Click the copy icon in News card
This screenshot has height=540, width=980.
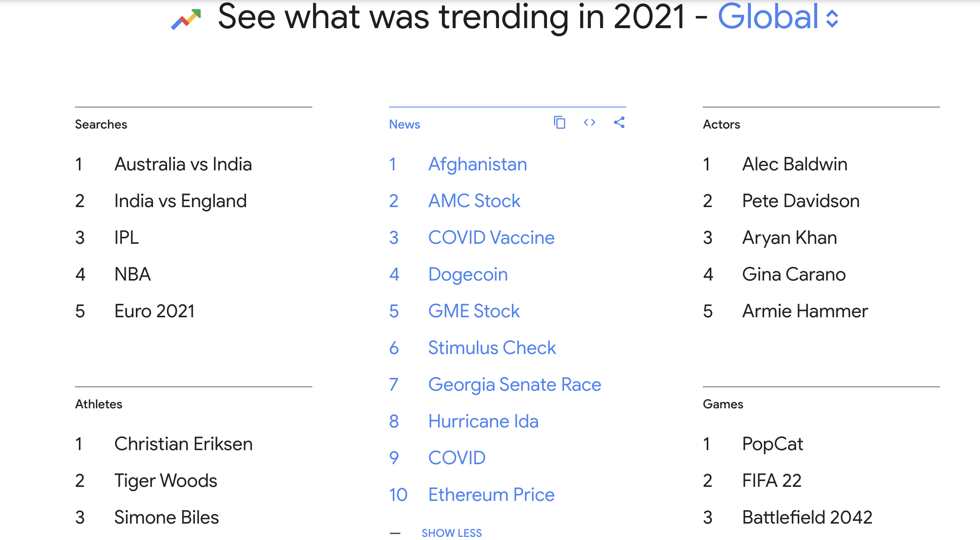(559, 123)
